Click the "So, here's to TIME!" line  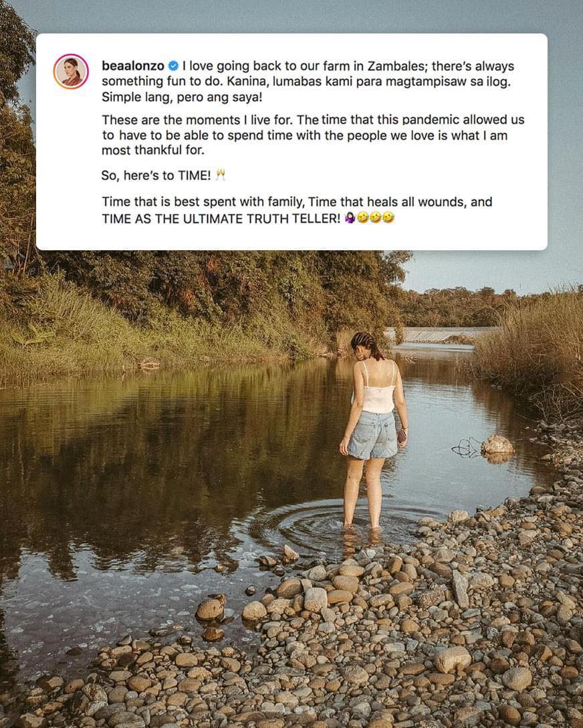(x=156, y=176)
